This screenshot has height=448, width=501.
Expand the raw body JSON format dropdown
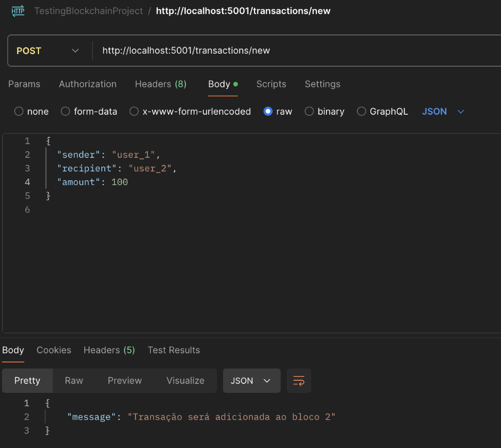pos(443,111)
